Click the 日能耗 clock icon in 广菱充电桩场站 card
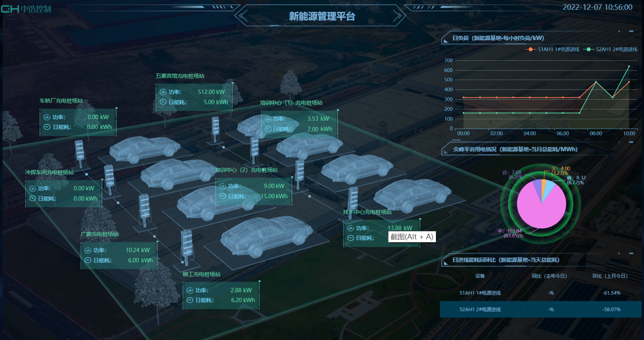The width and height of the screenshot is (644, 340). tap(88, 260)
